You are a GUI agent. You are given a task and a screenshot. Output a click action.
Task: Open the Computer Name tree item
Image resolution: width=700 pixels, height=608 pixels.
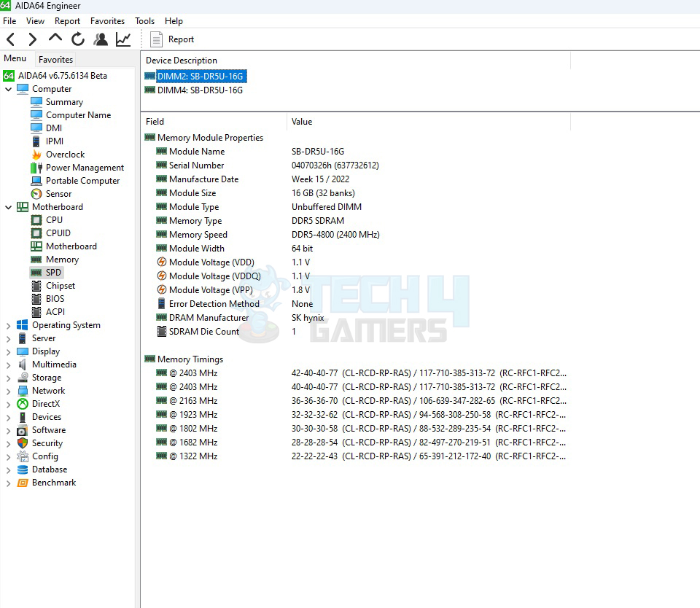(x=78, y=115)
